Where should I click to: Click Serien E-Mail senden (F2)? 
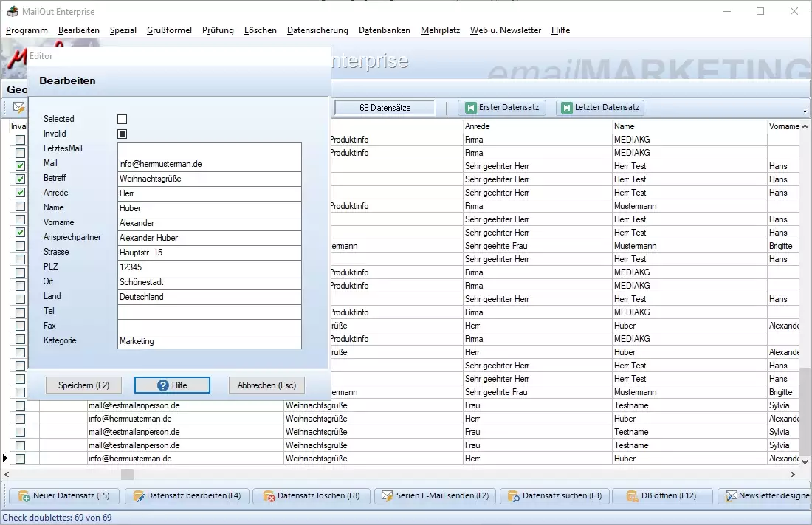435,496
